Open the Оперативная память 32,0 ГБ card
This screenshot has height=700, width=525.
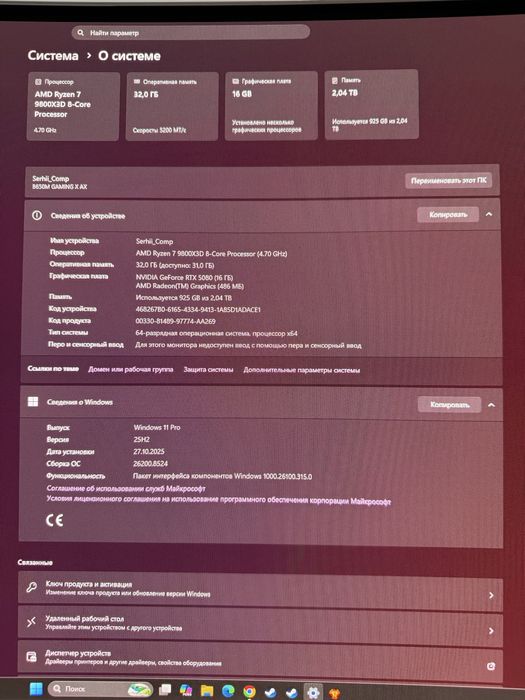click(x=172, y=106)
